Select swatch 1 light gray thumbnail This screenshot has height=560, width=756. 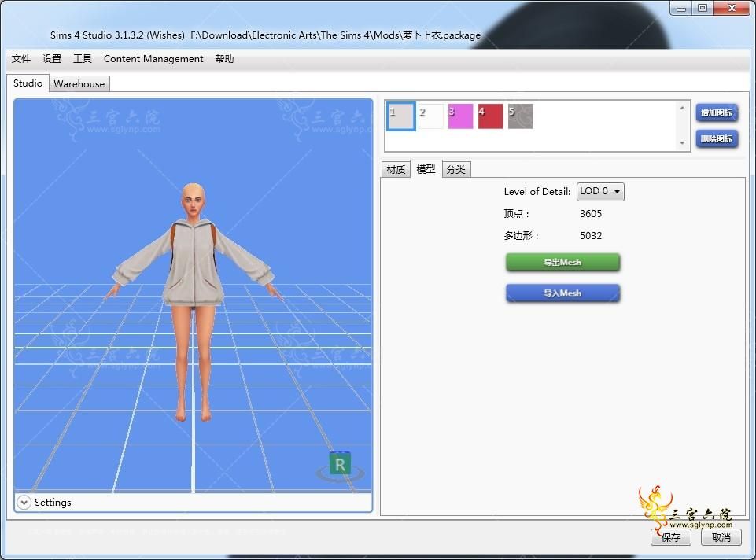tap(401, 116)
